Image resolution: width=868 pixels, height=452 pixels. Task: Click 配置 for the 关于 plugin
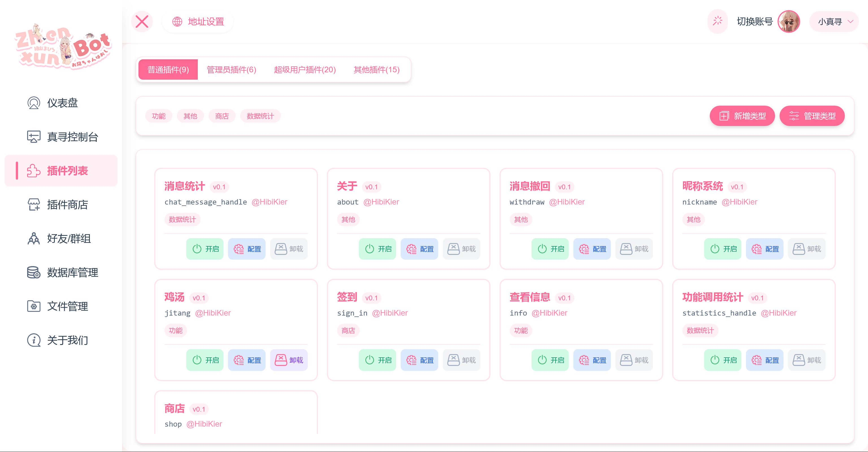(x=419, y=249)
